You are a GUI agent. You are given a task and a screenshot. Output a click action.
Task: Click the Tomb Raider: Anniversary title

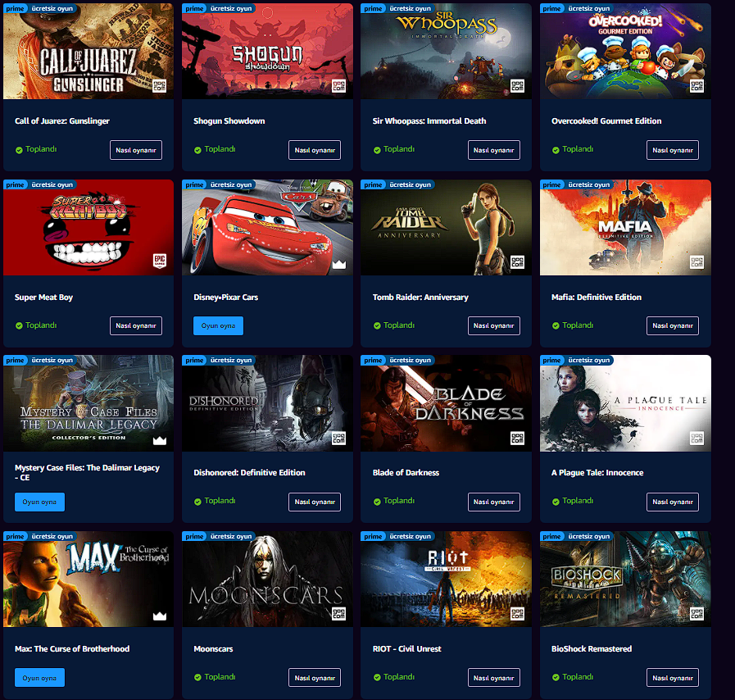(420, 298)
